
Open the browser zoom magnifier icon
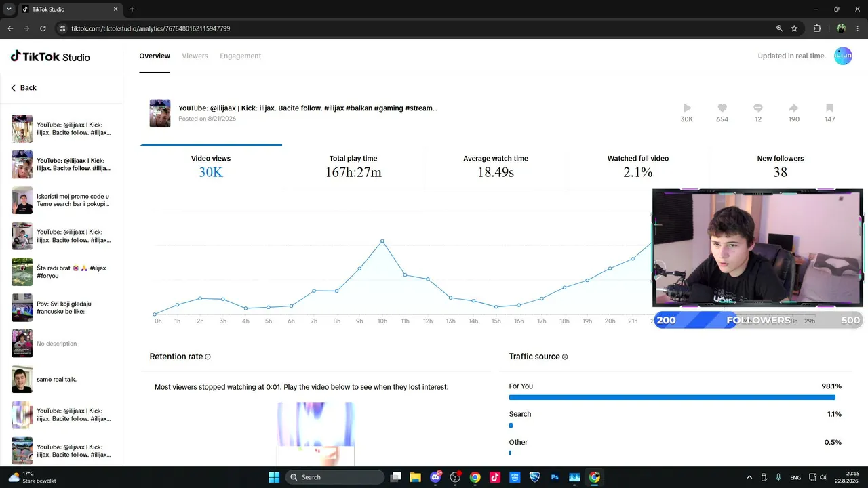pos(779,28)
